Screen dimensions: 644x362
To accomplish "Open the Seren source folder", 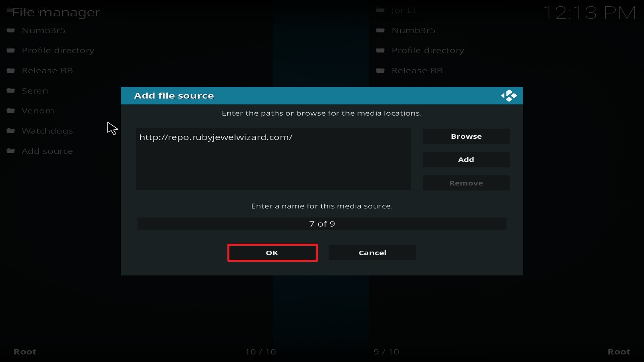I will (35, 91).
